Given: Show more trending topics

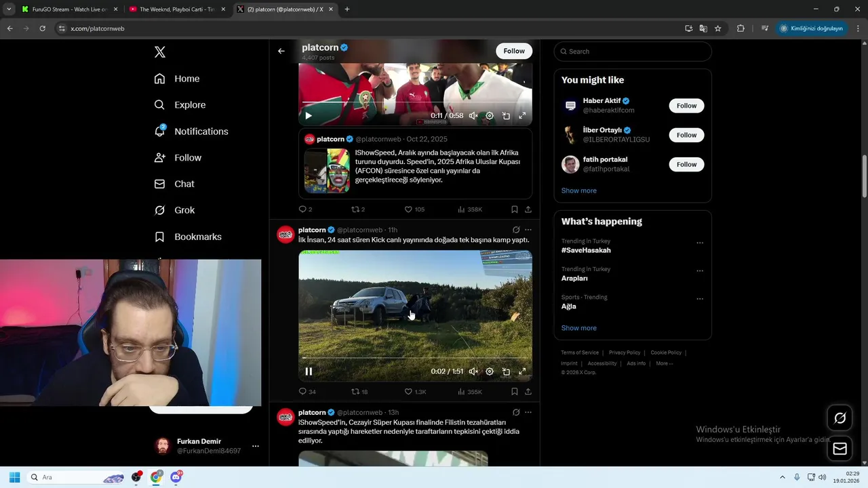Looking at the screenshot, I should [x=579, y=328].
